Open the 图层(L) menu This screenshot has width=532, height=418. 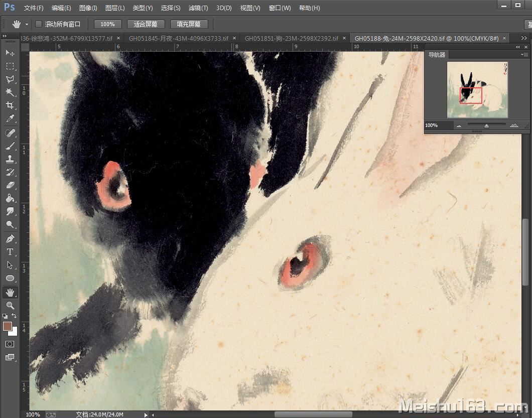point(115,8)
